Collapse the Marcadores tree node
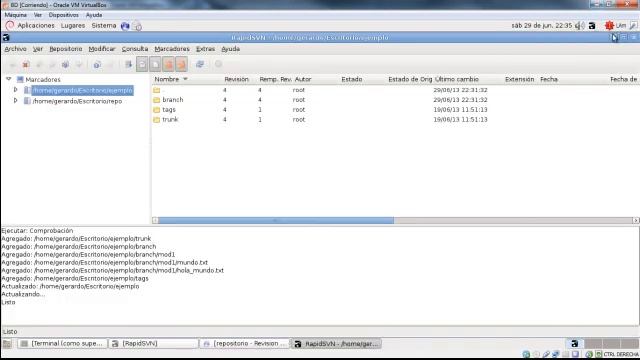The width and height of the screenshot is (640, 360). click(9, 79)
